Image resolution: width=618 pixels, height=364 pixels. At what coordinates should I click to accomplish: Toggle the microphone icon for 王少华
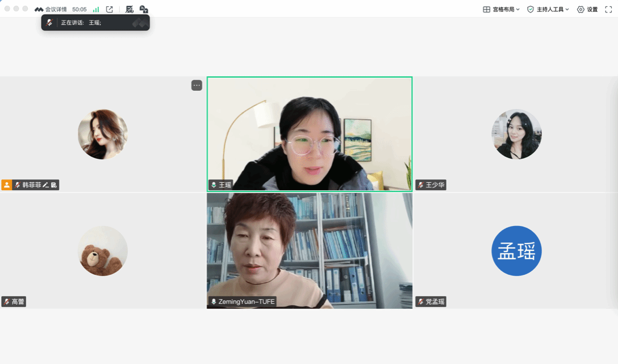(421, 185)
